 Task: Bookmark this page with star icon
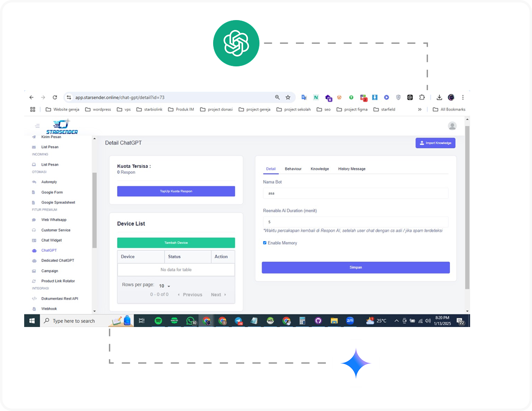pyautogui.click(x=288, y=98)
